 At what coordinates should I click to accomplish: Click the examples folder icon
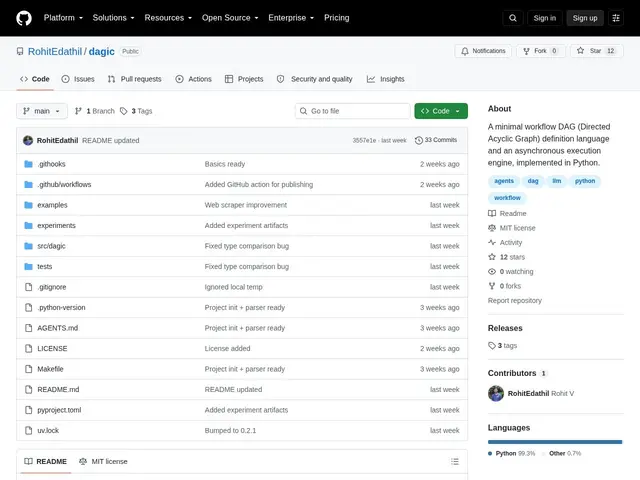click(28, 205)
